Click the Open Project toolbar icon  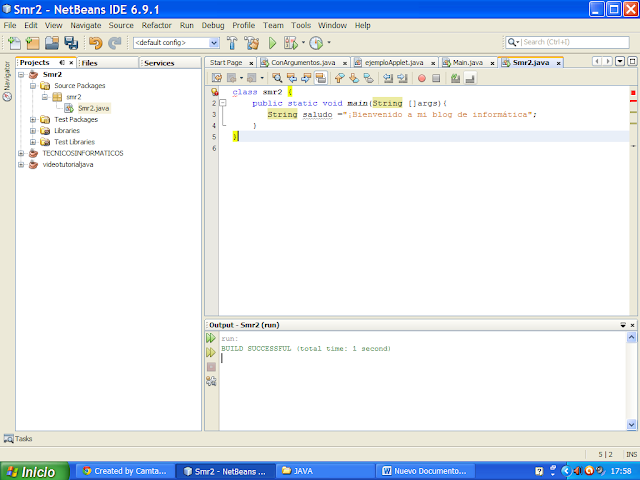click(52, 42)
